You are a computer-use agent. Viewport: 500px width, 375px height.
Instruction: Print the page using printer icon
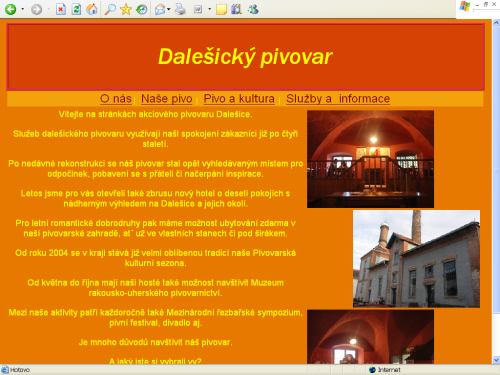[180, 9]
